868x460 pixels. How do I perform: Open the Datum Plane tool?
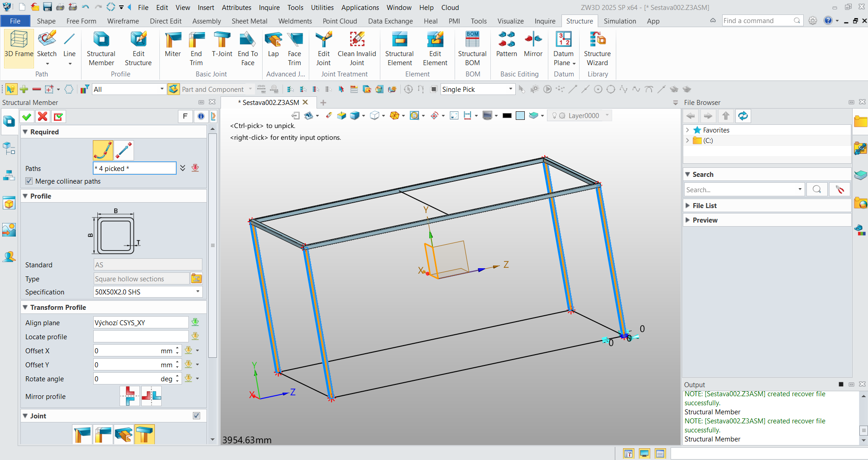[x=564, y=48]
